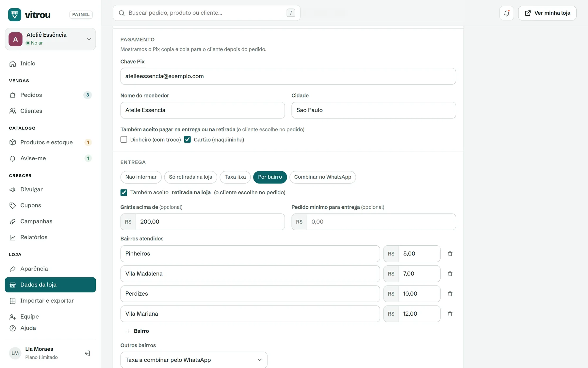Click the Divulgar megaphone icon
Viewport: 588px width, 368px height.
click(13, 190)
